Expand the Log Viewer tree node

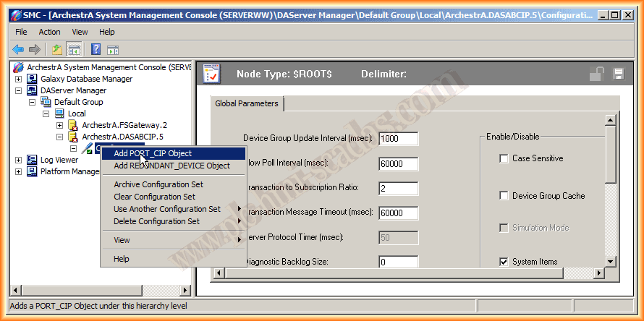click(19, 160)
